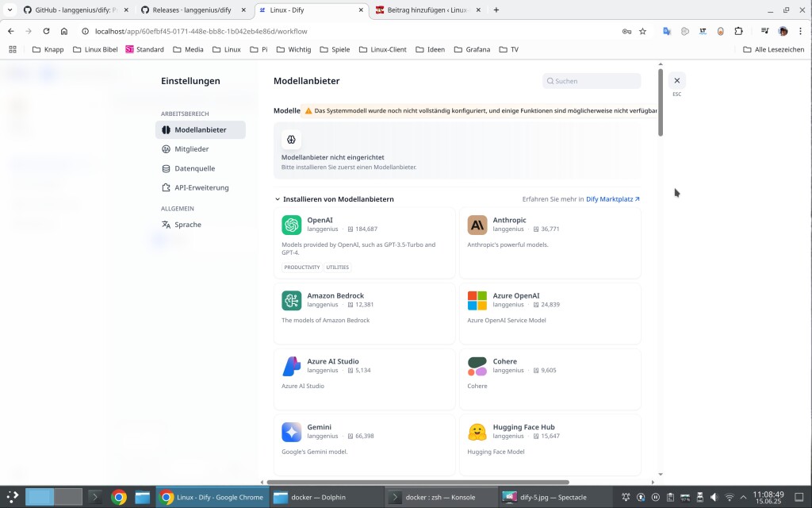Launch Chrome from the pinned taskbar icon
The width and height of the screenshot is (812, 508).
(119, 497)
